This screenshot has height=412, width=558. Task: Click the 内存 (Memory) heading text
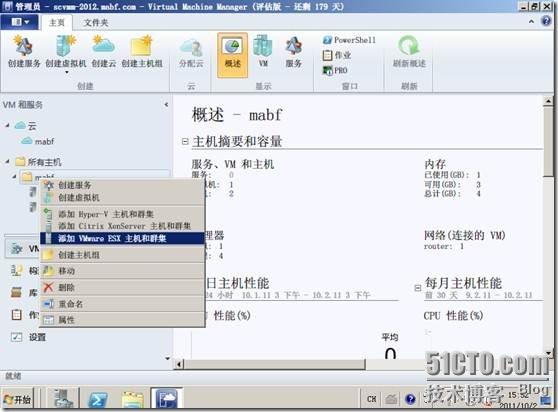(435, 164)
